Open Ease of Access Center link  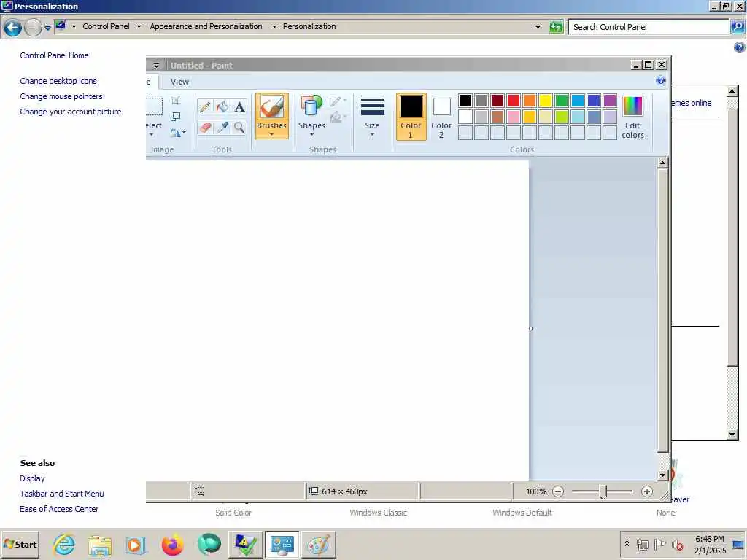coord(59,508)
